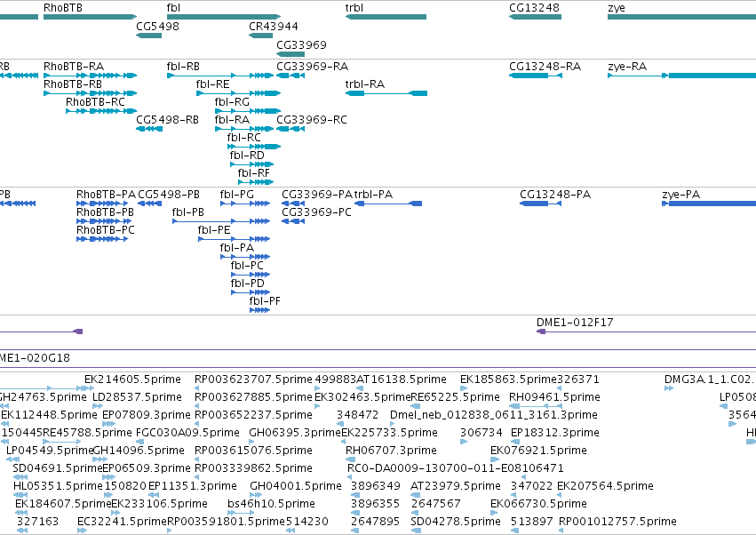The image size is (756, 535).
Task: Select transcript trbl-RA
Action: pyautogui.click(x=365, y=84)
